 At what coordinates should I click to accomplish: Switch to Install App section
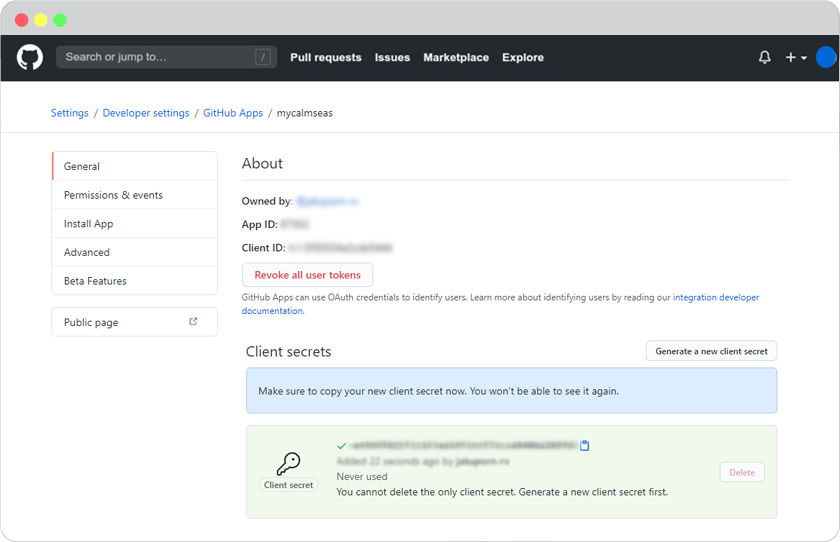pyautogui.click(x=134, y=223)
